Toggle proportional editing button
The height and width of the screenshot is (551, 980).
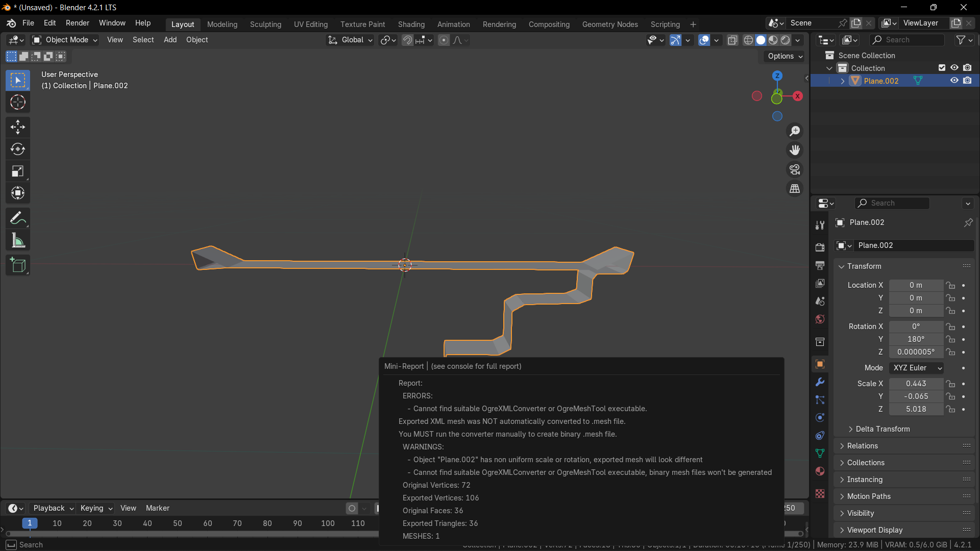tap(444, 40)
